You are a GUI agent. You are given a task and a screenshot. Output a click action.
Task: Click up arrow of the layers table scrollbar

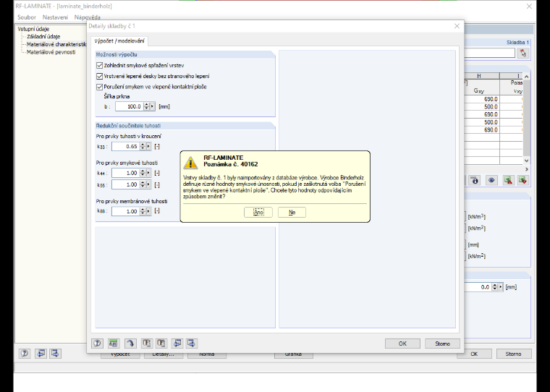527,77
